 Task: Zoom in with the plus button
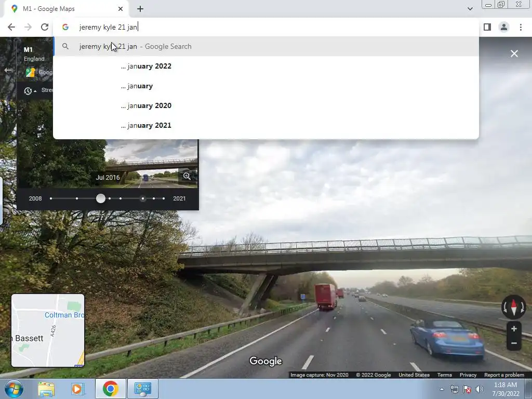pyautogui.click(x=514, y=328)
